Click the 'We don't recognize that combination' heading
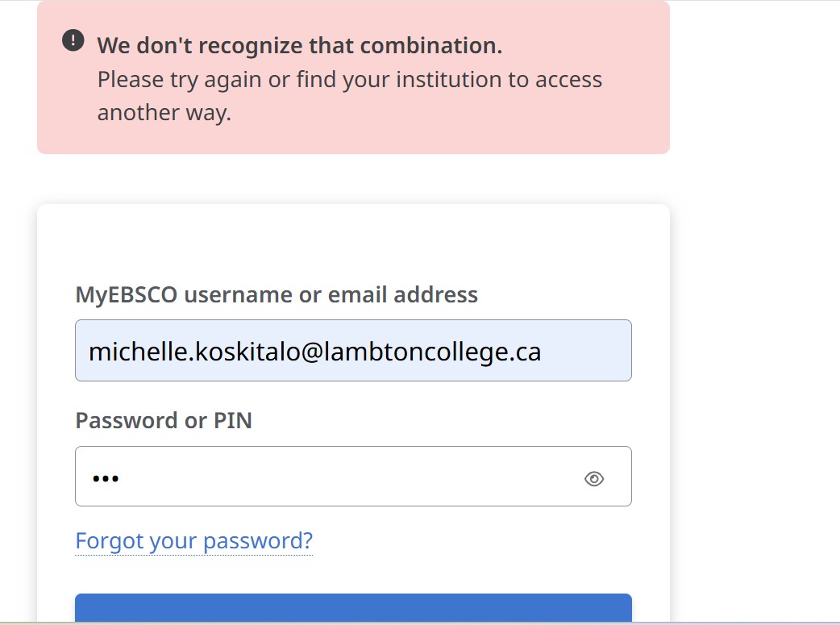The image size is (840, 625). click(300, 46)
